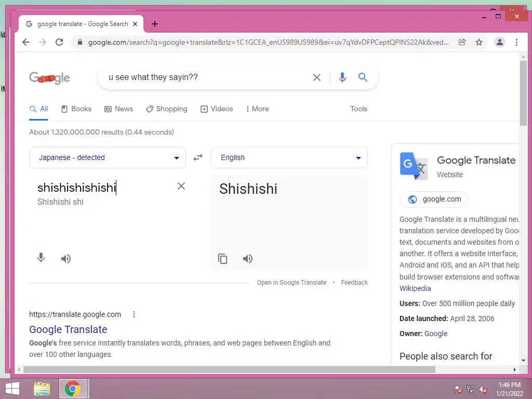The image size is (532, 399).
Task: Share this page icon in address bar
Action: [462, 42]
